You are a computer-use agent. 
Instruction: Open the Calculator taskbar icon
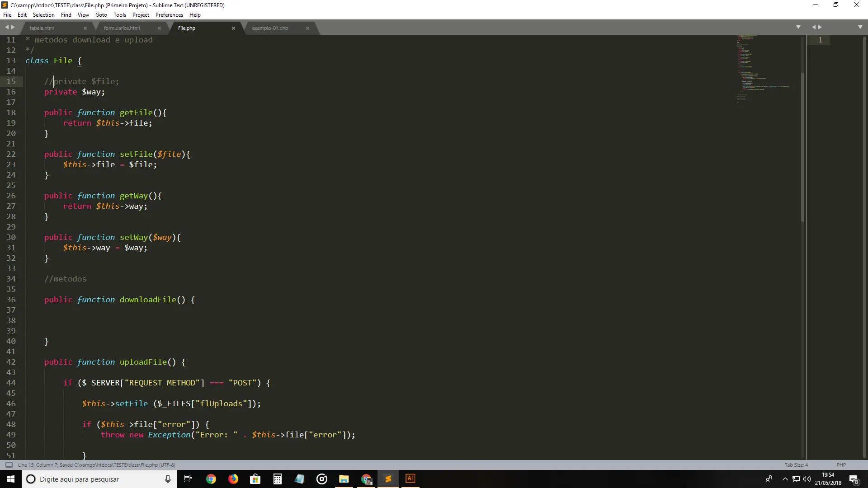[277, 479]
